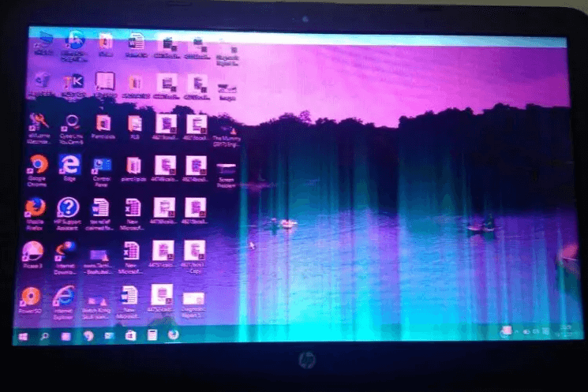Launch Internet Explorer from the desktop

[x=65, y=296]
